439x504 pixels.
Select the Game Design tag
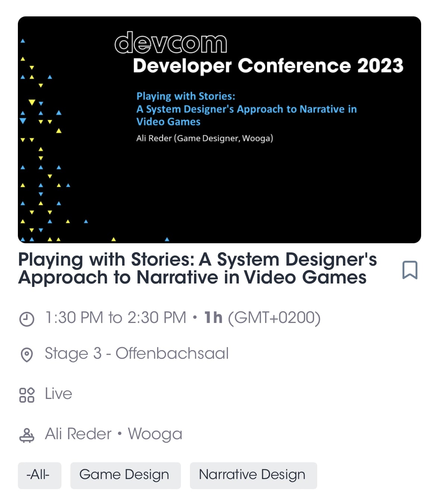point(125,475)
